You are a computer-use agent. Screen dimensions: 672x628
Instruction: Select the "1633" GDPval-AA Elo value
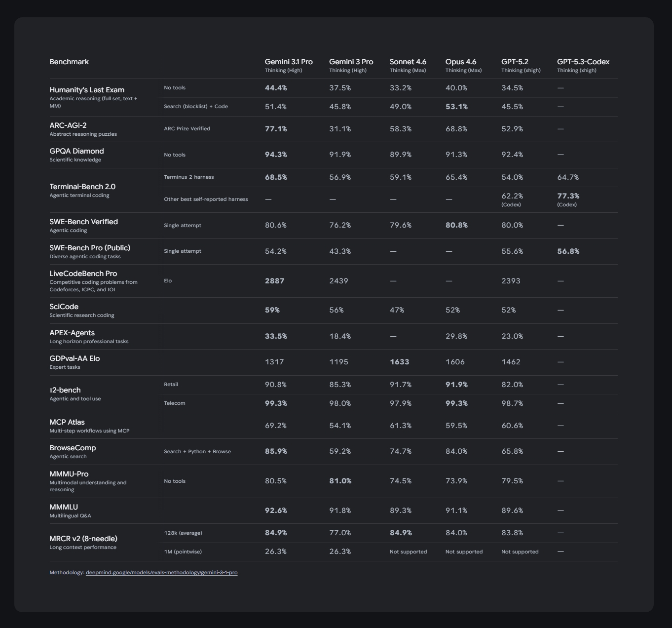point(399,362)
